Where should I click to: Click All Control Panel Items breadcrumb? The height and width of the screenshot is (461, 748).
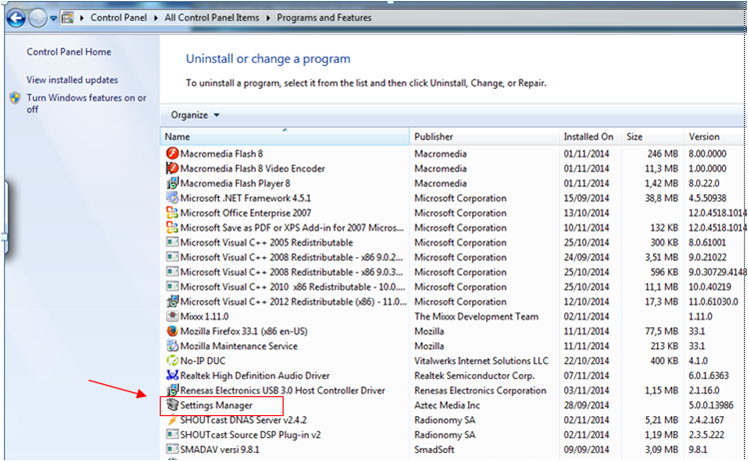212,18
